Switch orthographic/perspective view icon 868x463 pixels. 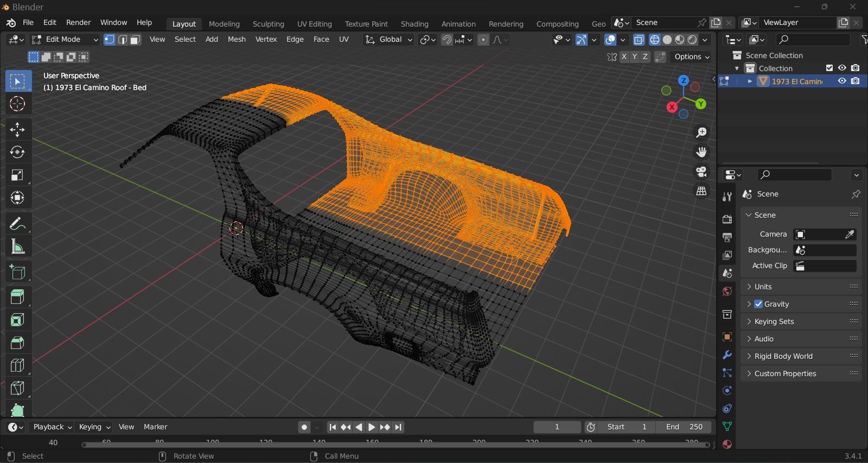coord(701,191)
